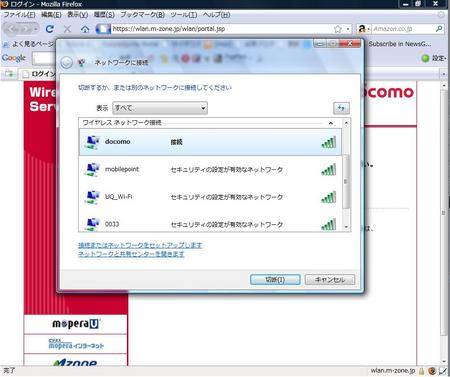Select the mobilepoint network entry
Image resolution: width=450 pixels, height=377 pixels.
click(x=210, y=169)
